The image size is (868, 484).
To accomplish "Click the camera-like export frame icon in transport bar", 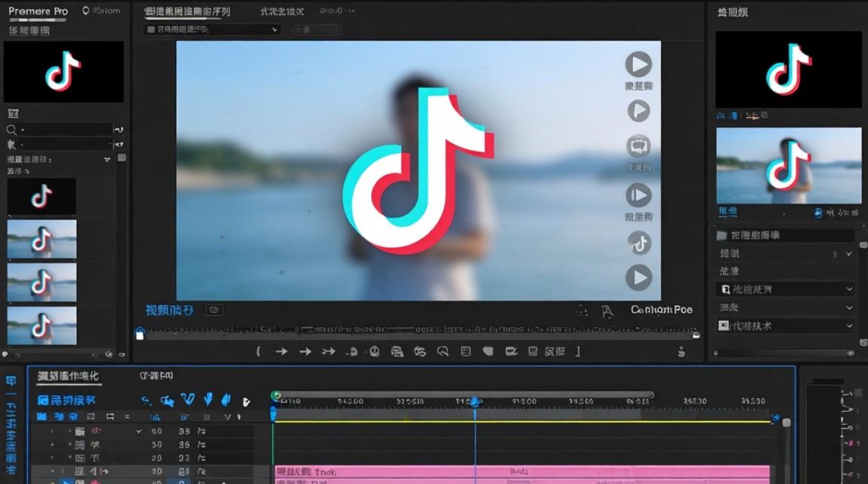I will (511, 351).
